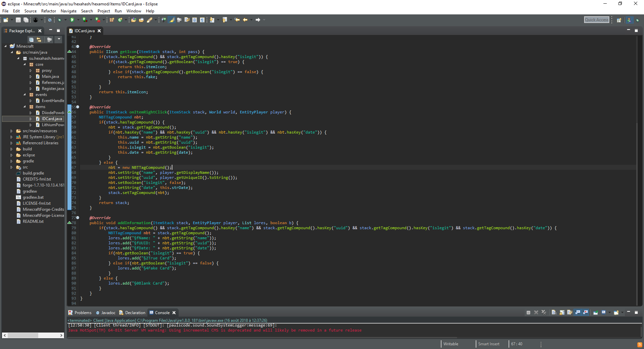
Task: Click the Back navigation arrow
Action: (245, 20)
